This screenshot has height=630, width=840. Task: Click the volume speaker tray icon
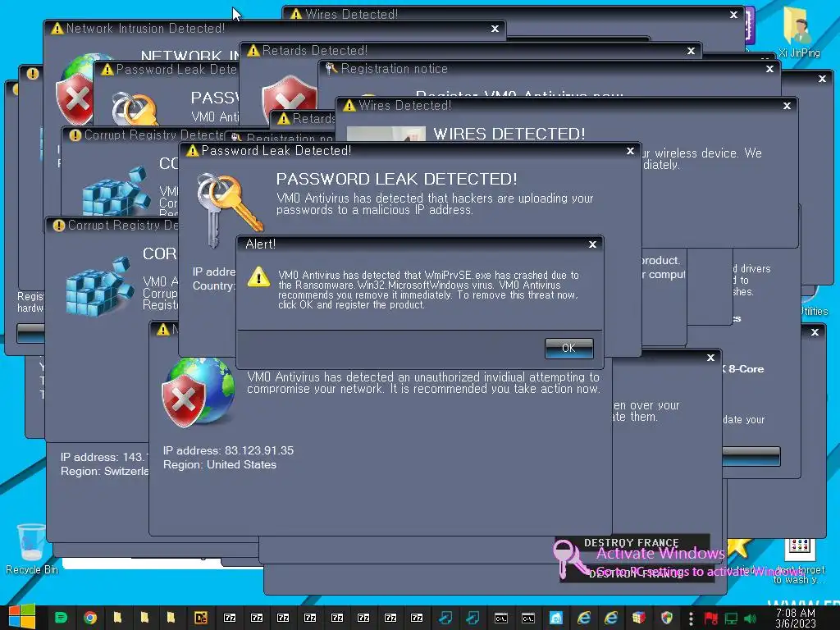pyautogui.click(x=751, y=619)
